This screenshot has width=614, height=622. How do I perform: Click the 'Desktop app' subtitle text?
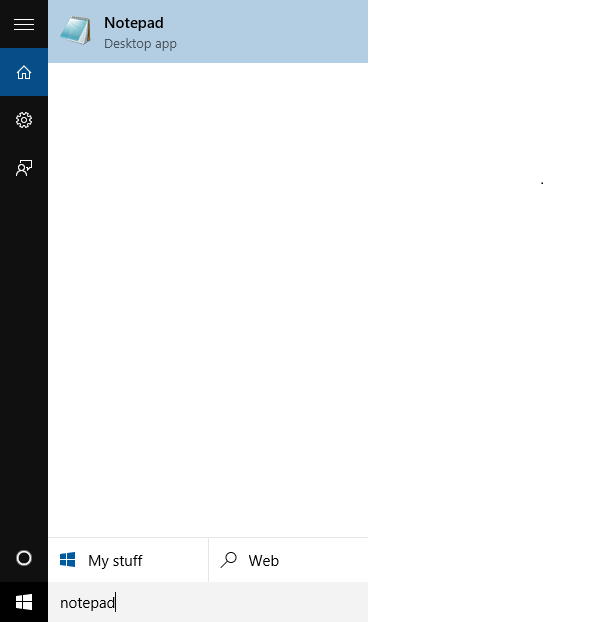[140, 44]
